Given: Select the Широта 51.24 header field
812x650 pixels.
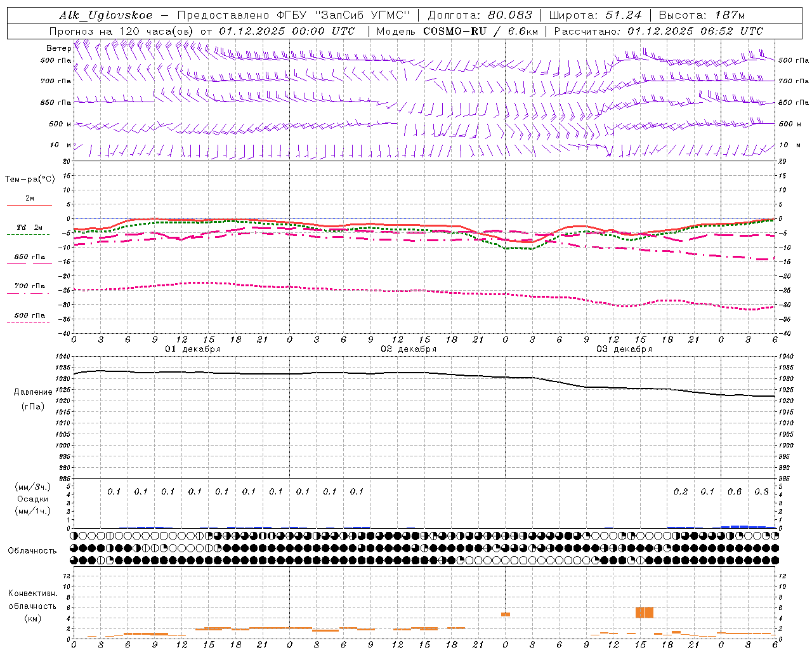Looking at the screenshot, I should (595, 15).
